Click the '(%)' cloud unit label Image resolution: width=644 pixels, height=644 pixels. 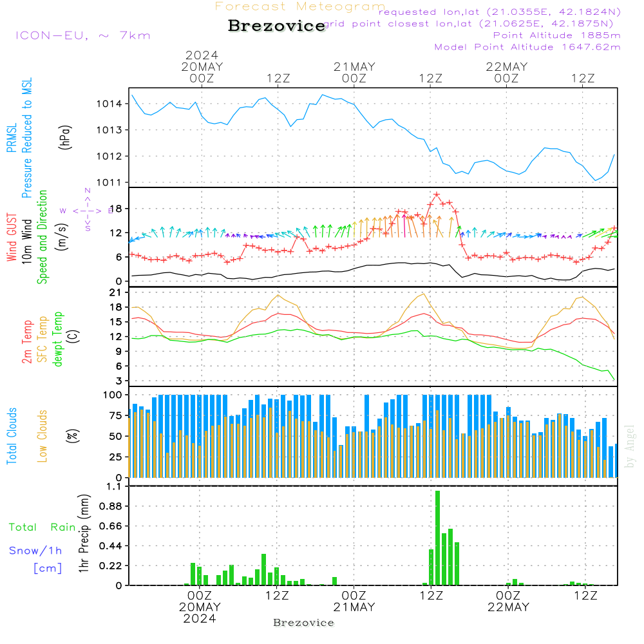coord(72,436)
